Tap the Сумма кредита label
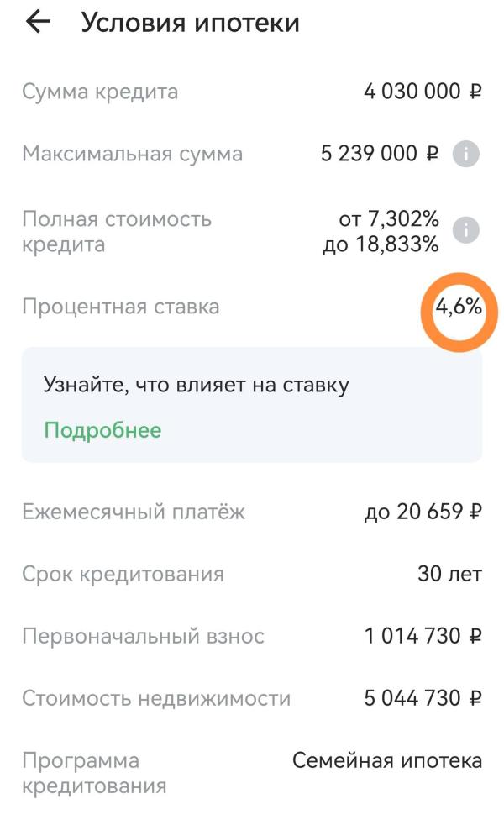This screenshot has height=825, width=504. (100, 92)
